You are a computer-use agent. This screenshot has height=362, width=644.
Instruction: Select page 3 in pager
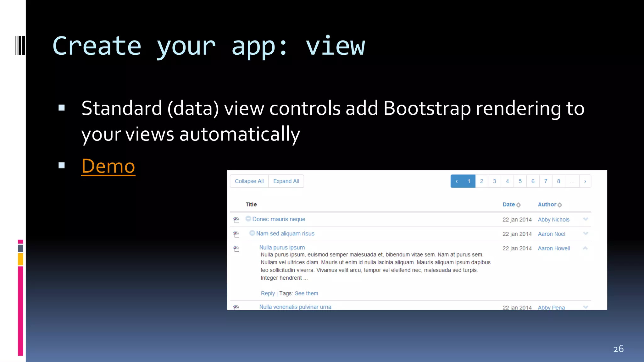pyautogui.click(x=495, y=181)
